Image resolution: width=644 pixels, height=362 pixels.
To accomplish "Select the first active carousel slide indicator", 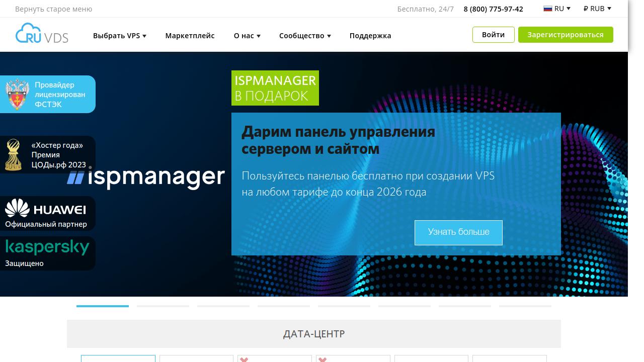I will click(x=103, y=306).
